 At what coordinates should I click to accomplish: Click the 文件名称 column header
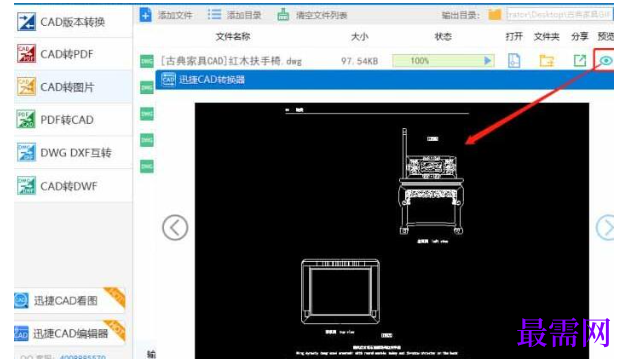(233, 37)
